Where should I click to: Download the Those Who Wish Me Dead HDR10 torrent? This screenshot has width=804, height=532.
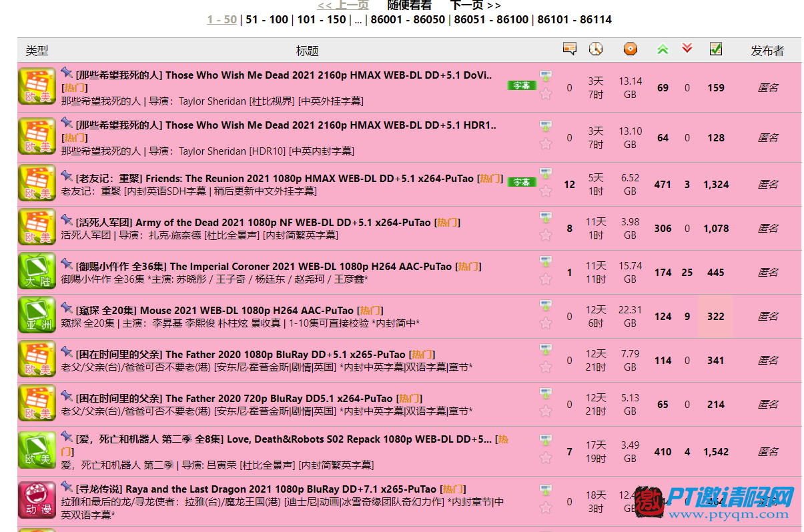pyautogui.click(x=546, y=125)
